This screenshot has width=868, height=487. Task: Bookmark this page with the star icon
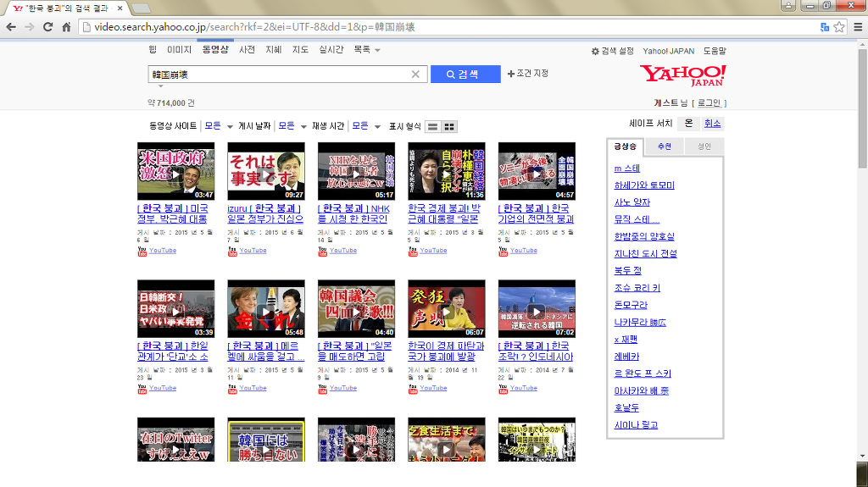coord(839,26)
